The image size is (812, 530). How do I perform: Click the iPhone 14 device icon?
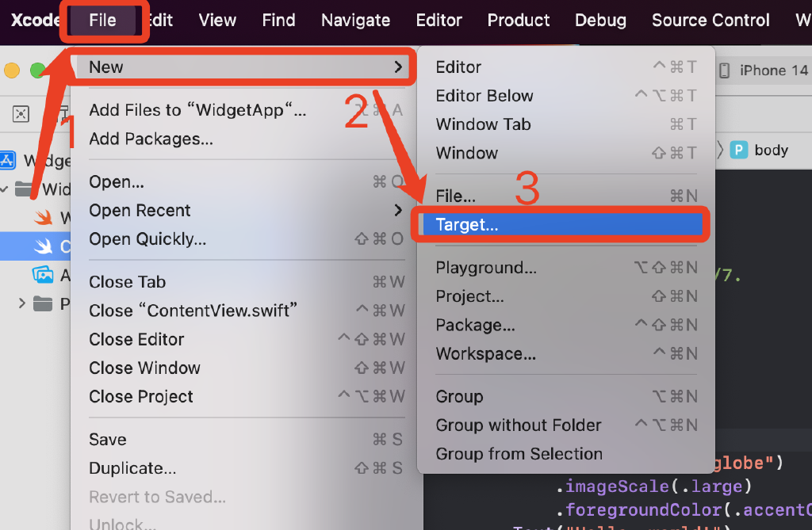724,71
